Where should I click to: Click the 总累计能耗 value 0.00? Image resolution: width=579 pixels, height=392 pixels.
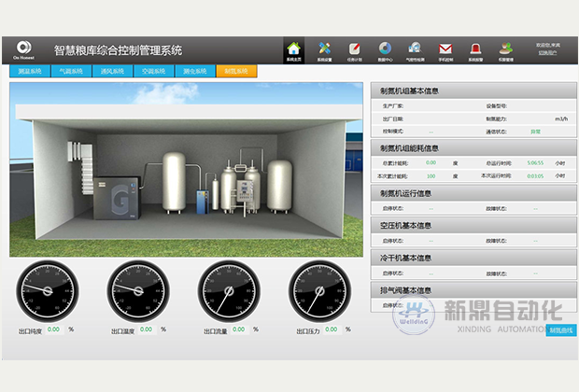point(431,162)
